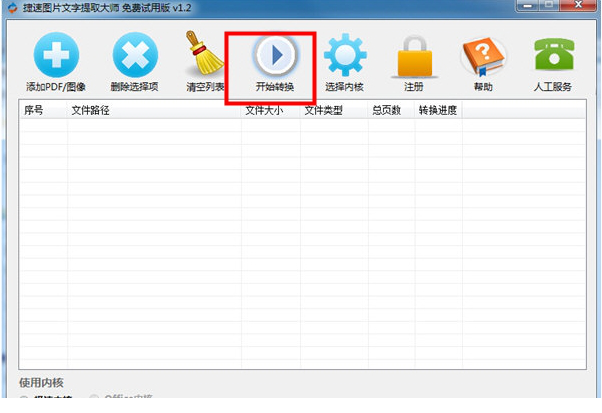This screenshot has height=413, width=602.
Task: Click the 文件类型 column header
Action: [334, 111]
